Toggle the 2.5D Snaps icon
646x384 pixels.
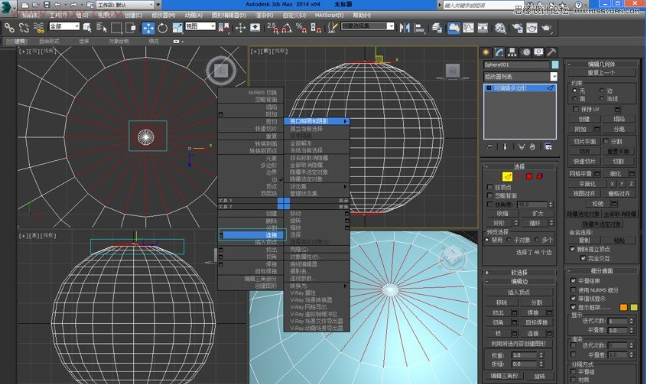pyautogui.click(x=272, y=28)
